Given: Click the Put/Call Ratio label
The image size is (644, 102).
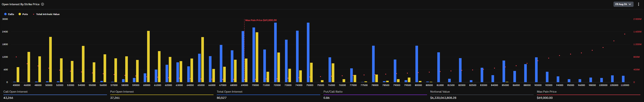Looking at the screenshot, I should 333,92.
